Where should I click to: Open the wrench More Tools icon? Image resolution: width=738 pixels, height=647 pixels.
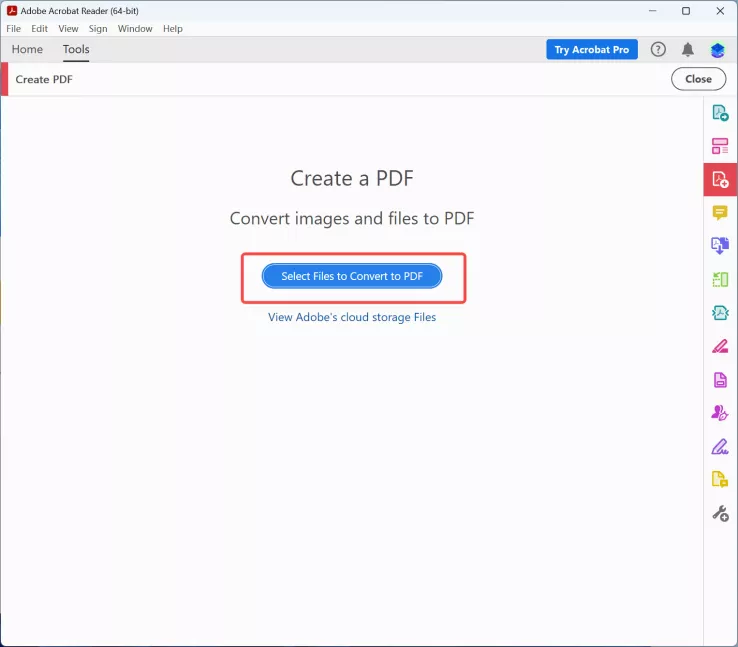point(720,513)
